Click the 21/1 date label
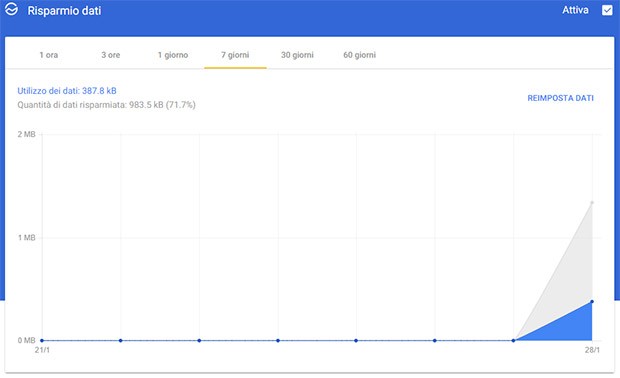 tap(42, 350)
